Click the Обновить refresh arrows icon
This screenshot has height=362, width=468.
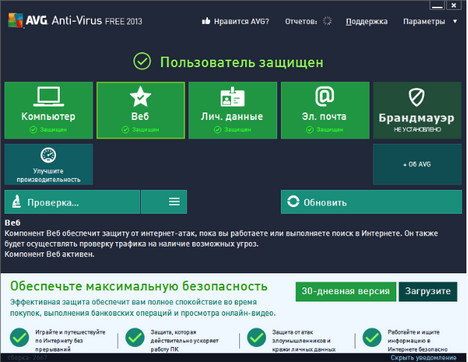pyautogui.click(x=293, y=201)
